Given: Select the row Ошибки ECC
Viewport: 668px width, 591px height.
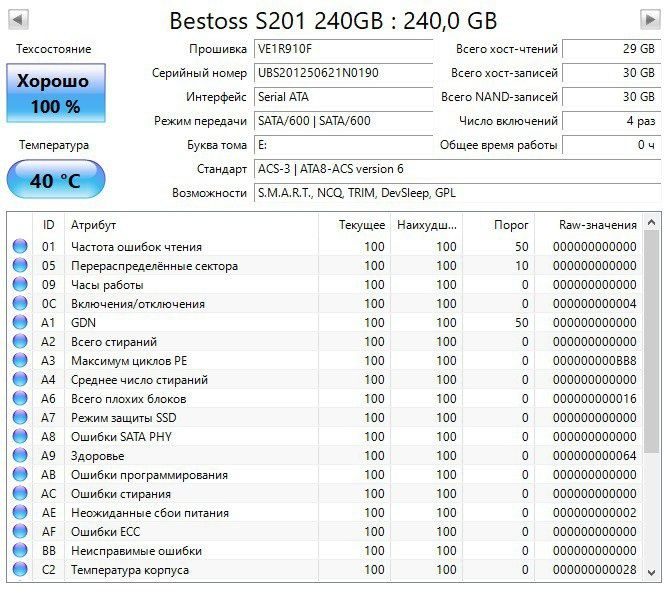Looking at the screenshot, I should [325, 531].
